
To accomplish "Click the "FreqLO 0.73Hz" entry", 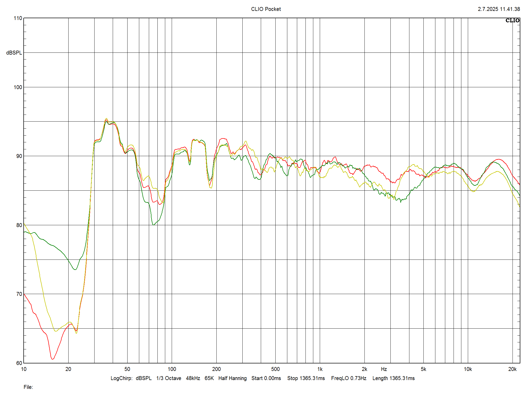I will tap(349, 378).
